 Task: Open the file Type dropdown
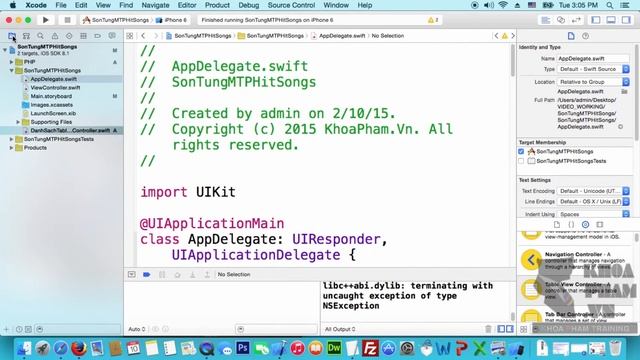pyautogui.click(x=593, y=69)
